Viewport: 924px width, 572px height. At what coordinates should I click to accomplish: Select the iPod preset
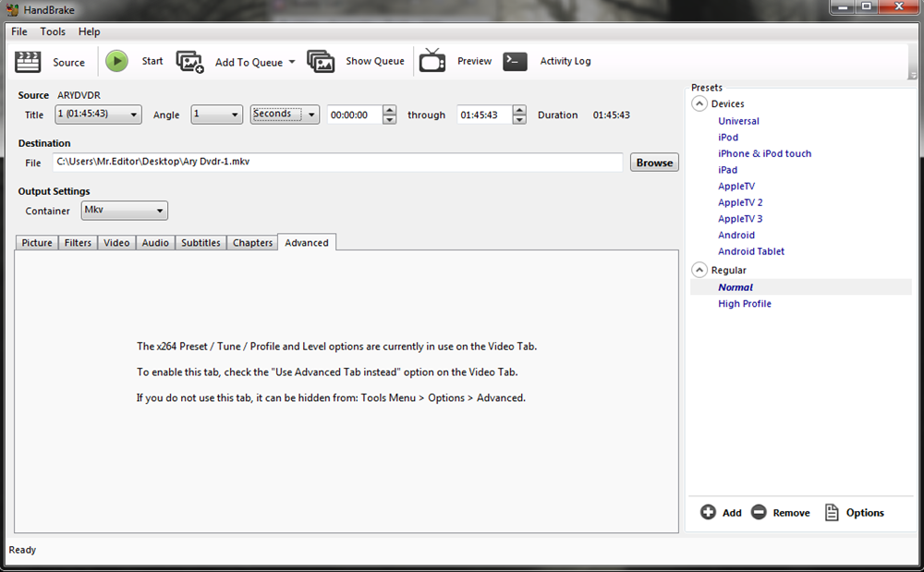pyautogui.click(x=728, y=138)
